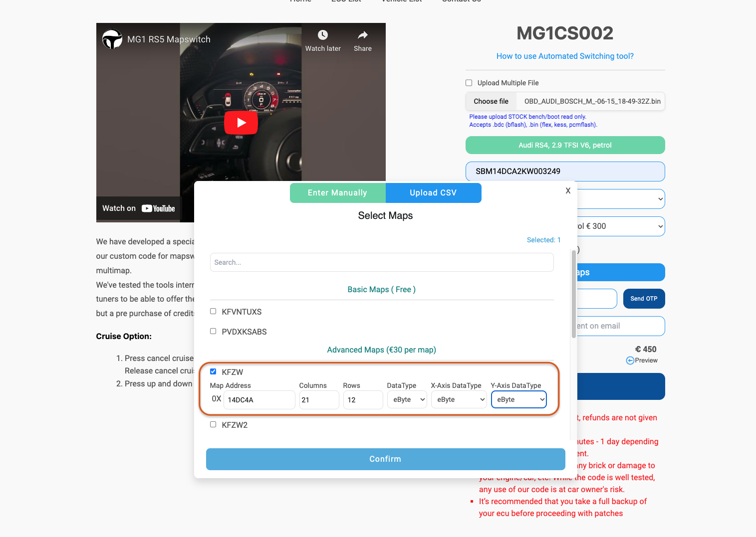Screen dimensions: 756x537
Task: Open Watch on YouTube link
Action: [138, 208]
